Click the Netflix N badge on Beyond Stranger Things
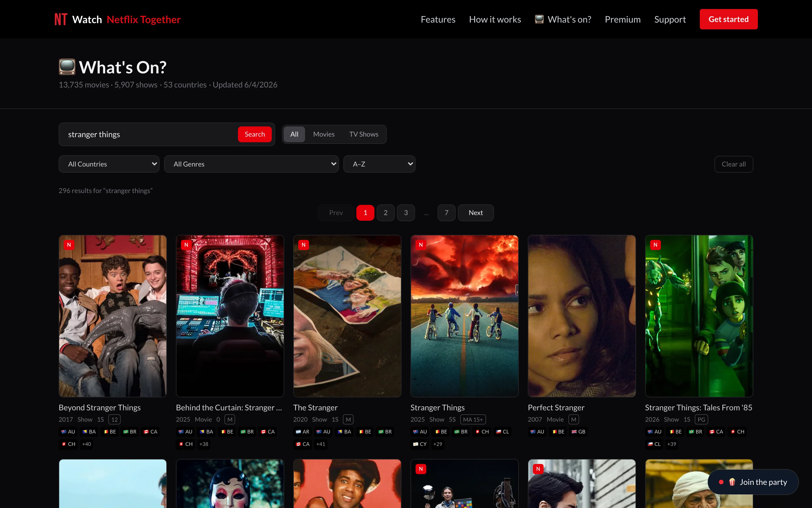Image resolution: width=812 pixels, height=508 pixels. click(x=69, y=245)
